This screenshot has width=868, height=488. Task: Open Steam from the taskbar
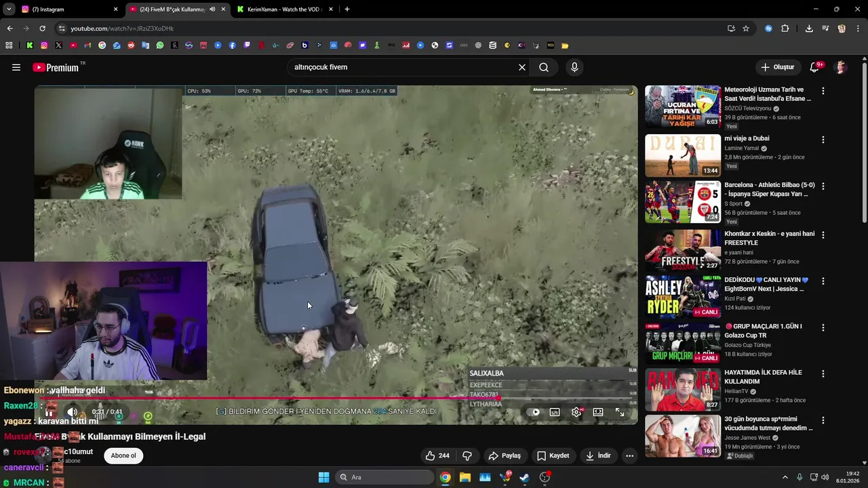(x=524, y=477)
